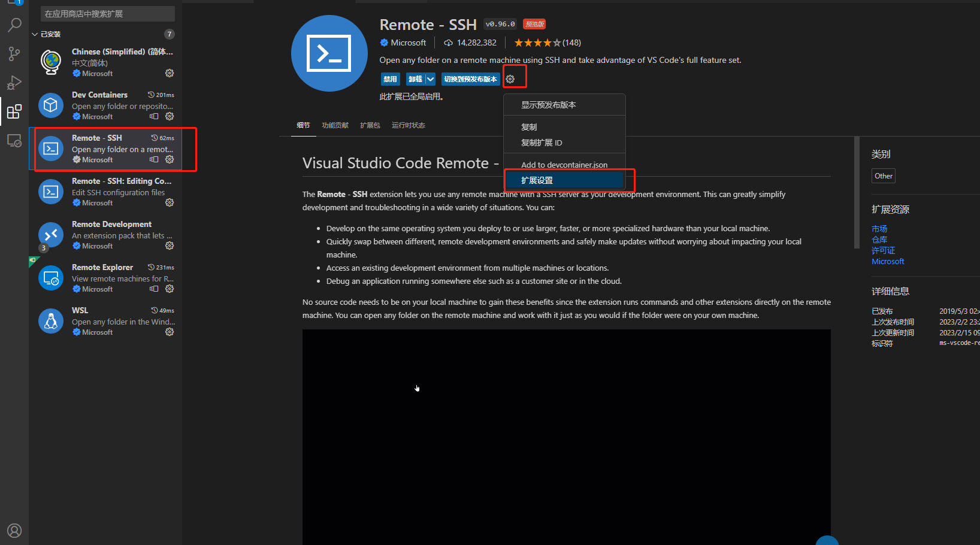Click the large Remote - SSH terminal logo

tap(329, 53)
